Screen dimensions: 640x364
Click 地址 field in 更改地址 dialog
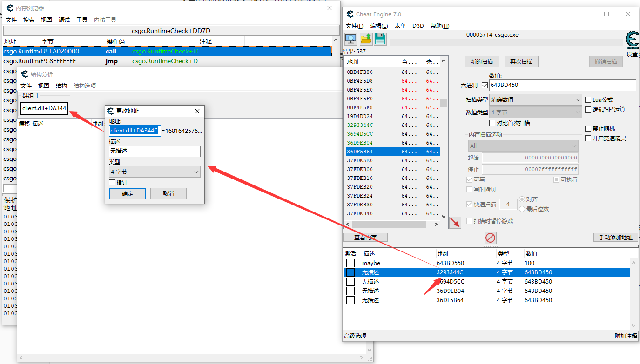tap(135, 131)
